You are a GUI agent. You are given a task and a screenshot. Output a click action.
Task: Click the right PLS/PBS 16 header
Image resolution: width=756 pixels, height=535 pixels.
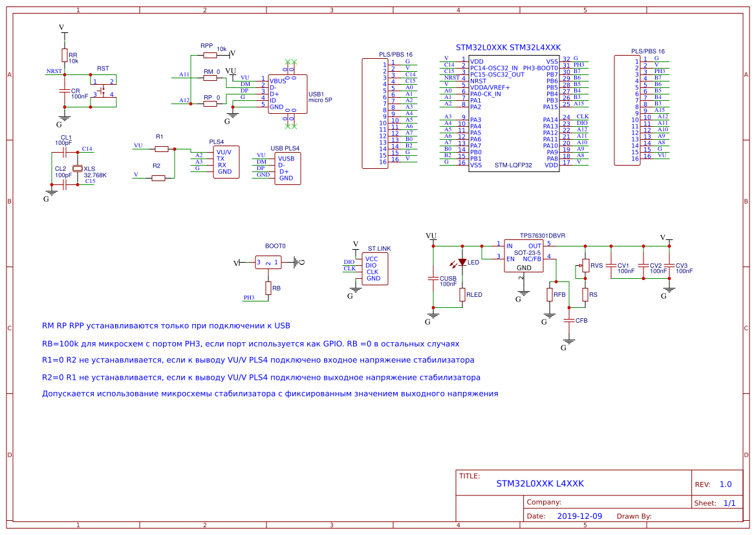coord(627,110)
